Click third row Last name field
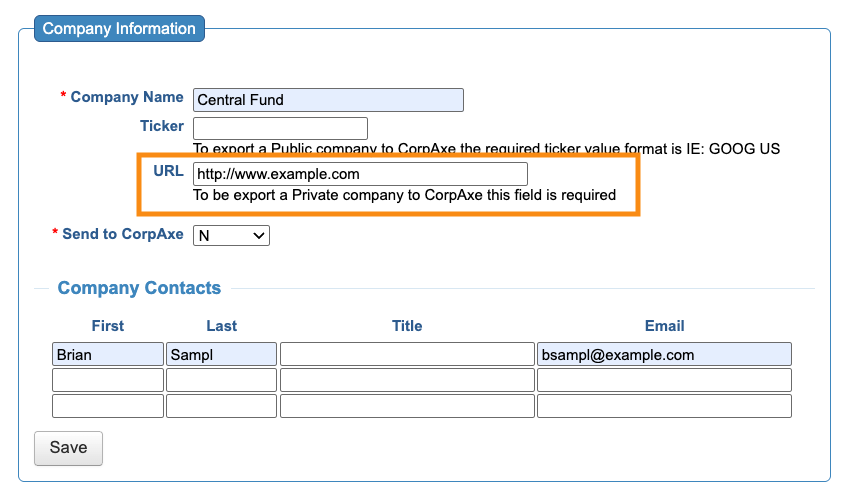 click(221, 406)
